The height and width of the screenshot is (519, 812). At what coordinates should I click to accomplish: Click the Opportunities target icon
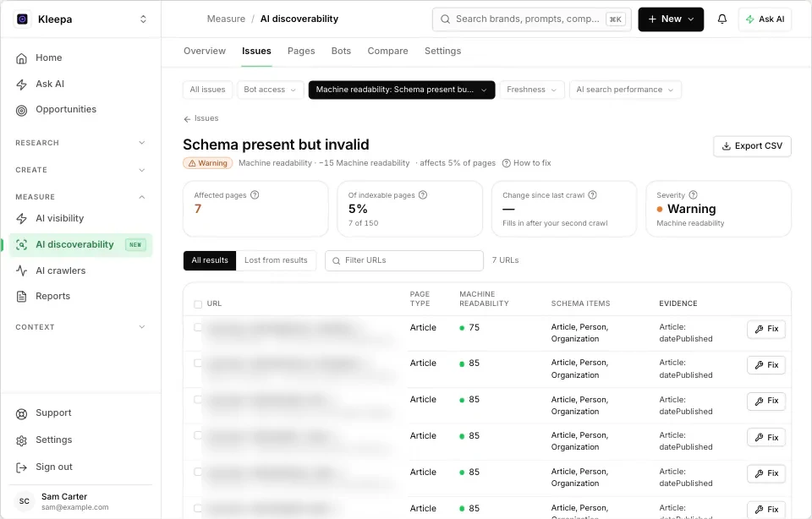tap(21, 110)
